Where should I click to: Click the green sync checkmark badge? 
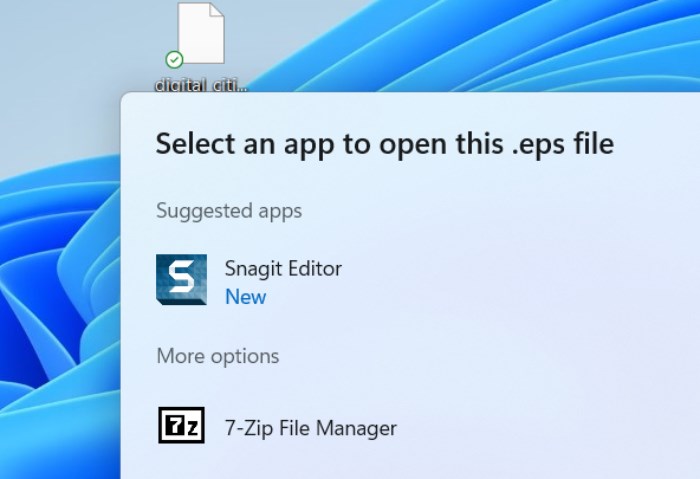pyautogui.click(x=174, y=59)
